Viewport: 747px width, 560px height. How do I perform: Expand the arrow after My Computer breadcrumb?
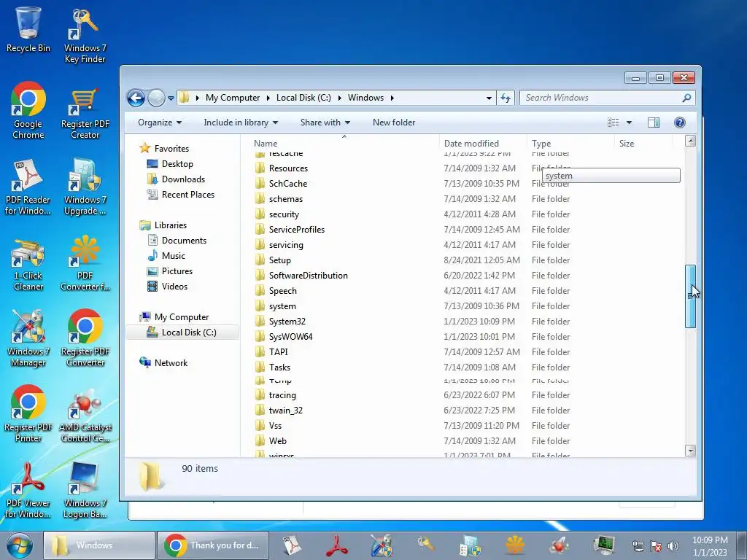(x=268, y=98)
